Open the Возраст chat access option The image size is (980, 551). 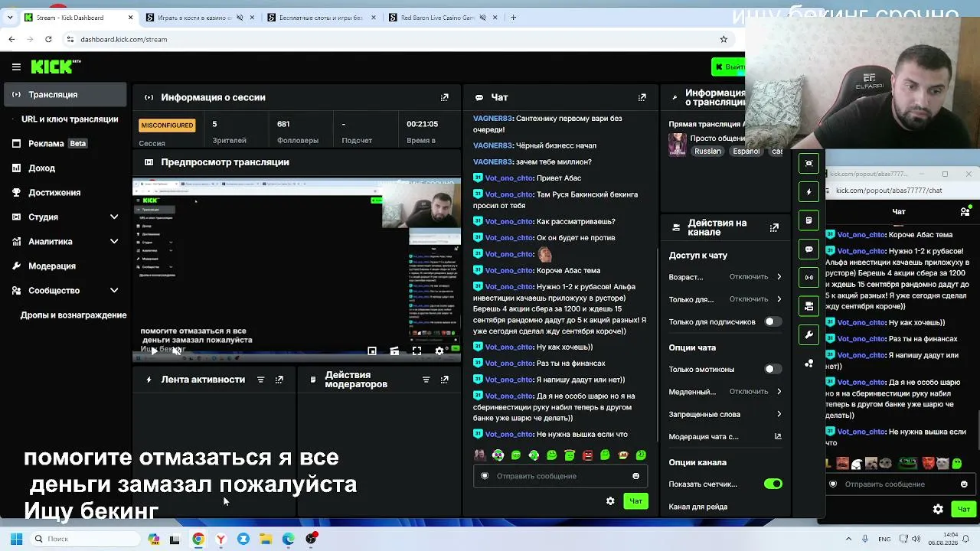point(725,277)
